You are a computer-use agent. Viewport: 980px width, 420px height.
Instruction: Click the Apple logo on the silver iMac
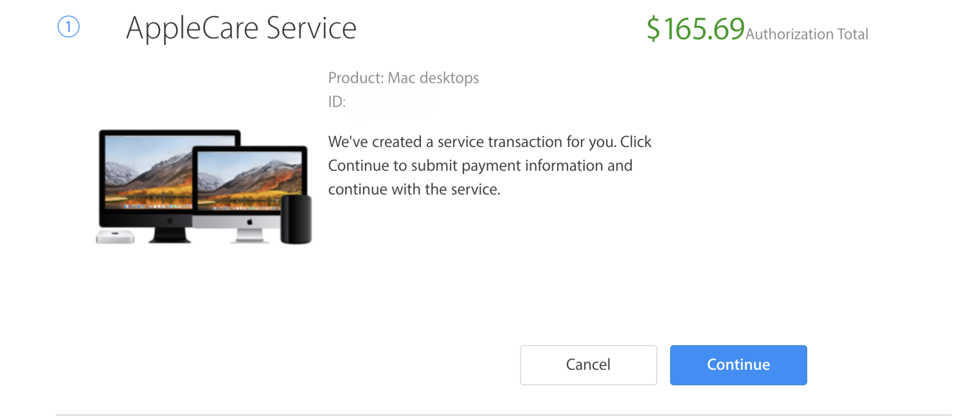tap(249, 222)
